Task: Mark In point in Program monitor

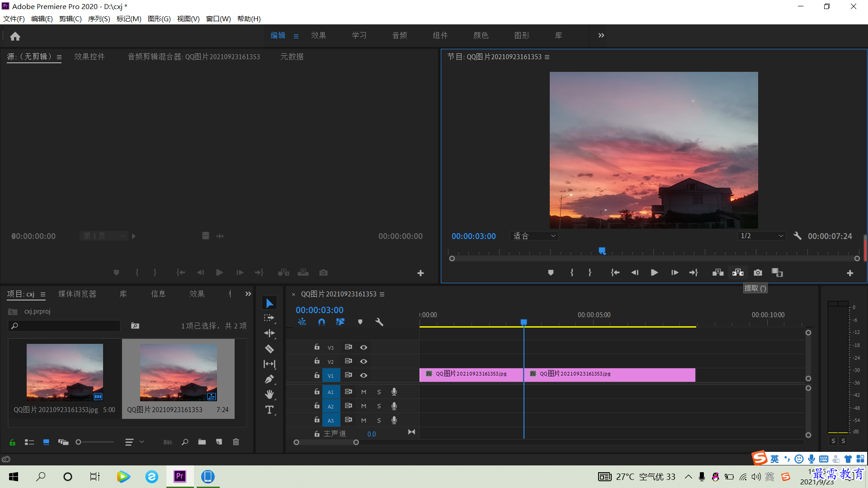Action: (572, 272)
